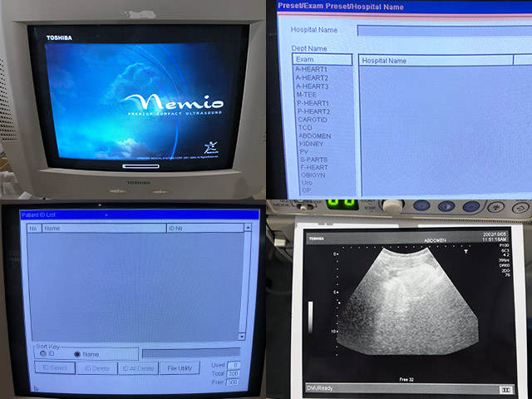This screenshot has width=532, height=399.
Task: Click the Total count field
Action: [233, 373]
